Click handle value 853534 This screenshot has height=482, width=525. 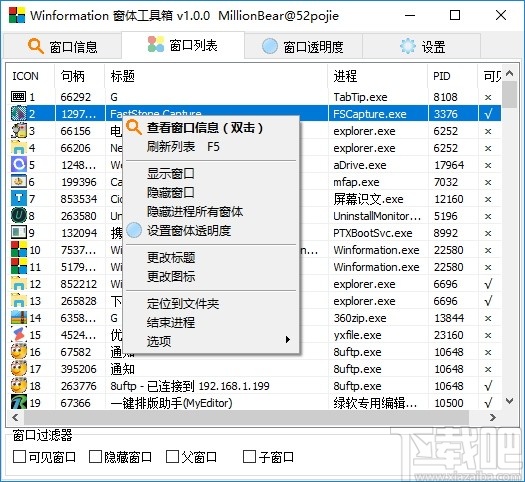click(79, 199)
